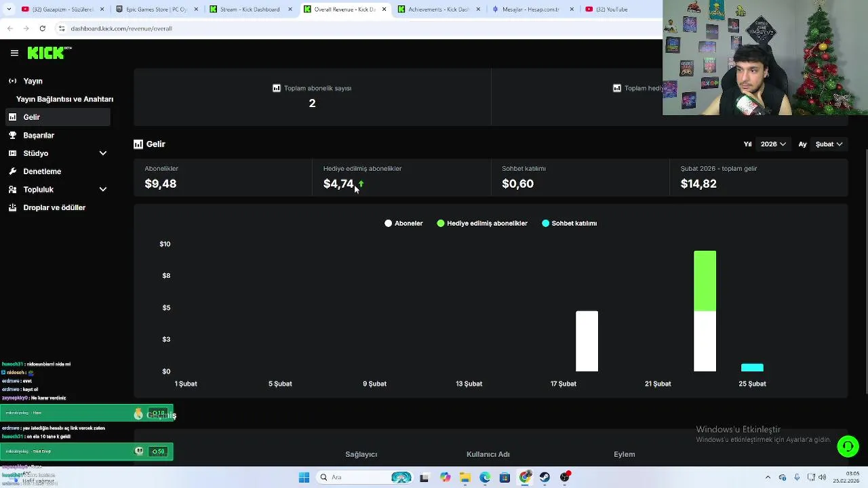Open OBS Studio from the taskbar
Viewport: 868px width, 488px height.
pyautogui.click(x=565, y=477)
